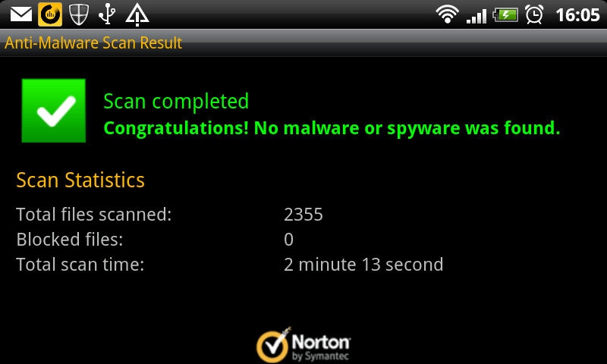Tap the charging battery icon
This screenshot has height=364, width=607.
tap(505, 15)
